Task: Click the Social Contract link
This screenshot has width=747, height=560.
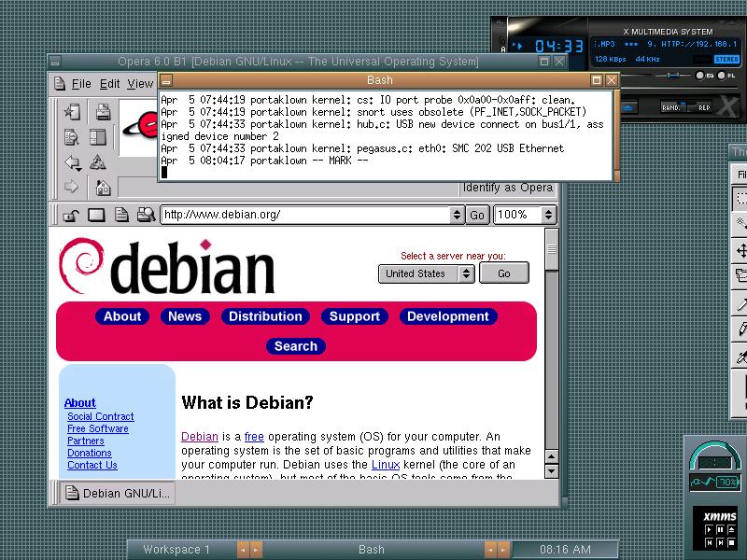Action: 100,416
